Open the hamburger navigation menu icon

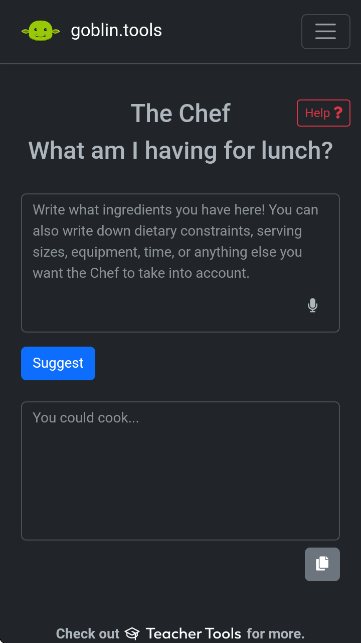tap(326, 32)
